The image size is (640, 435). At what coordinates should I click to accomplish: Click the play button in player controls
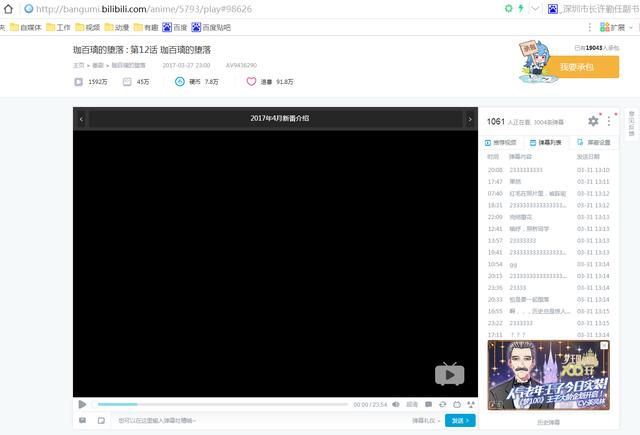click(x=82, y=404)
